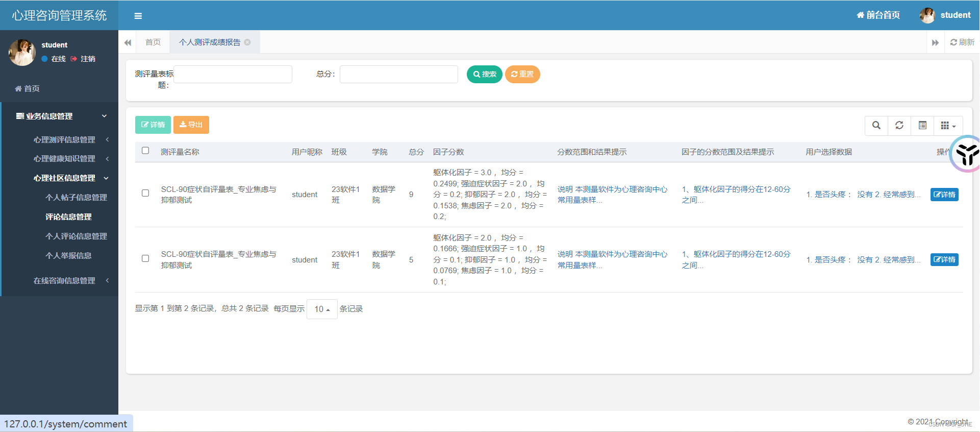This screenshot has width=980, height=432.
Task: Click the 测评量名称 column header
Action: (x=180, y=152)
